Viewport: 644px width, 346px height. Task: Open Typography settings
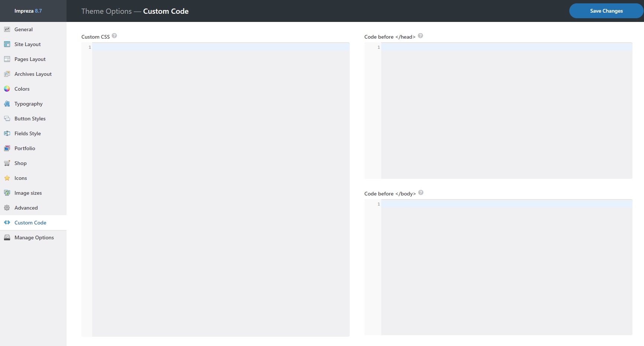[33, 104]
